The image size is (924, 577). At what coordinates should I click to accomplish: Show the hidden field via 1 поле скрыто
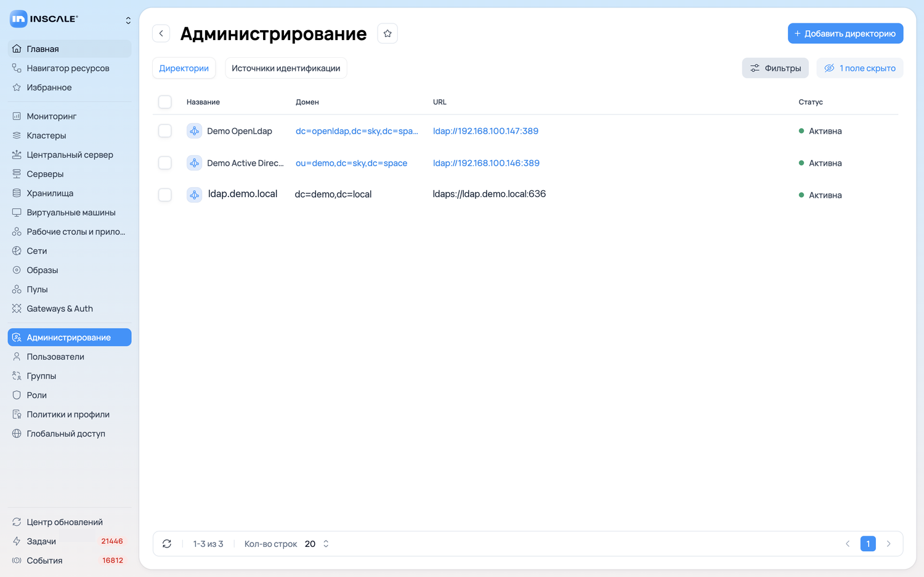[860, 68]
